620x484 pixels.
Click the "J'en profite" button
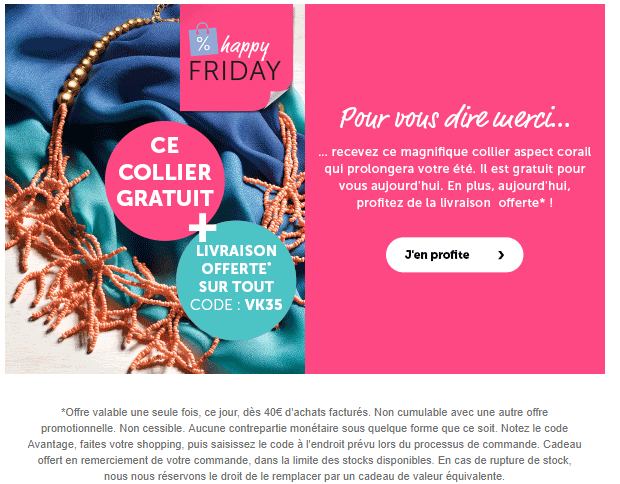454,255
